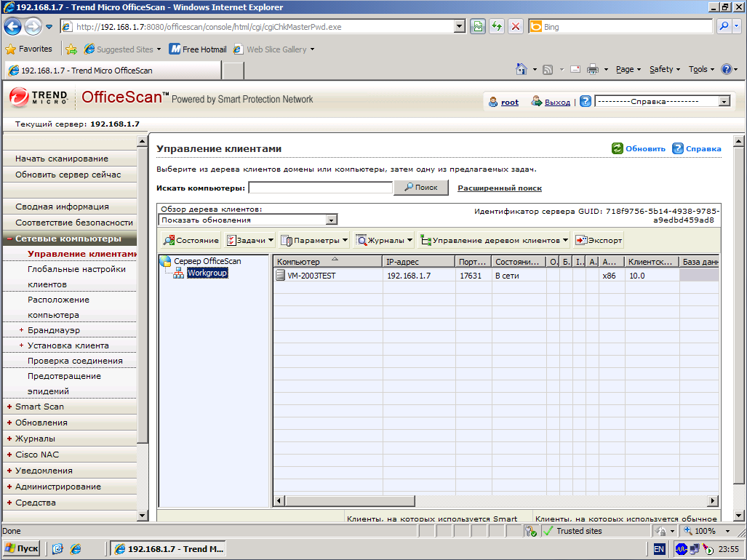Viewport: 747px width, 560px height.
Task: Click Add to Favorites Bar icon
Action: point(71,49)
